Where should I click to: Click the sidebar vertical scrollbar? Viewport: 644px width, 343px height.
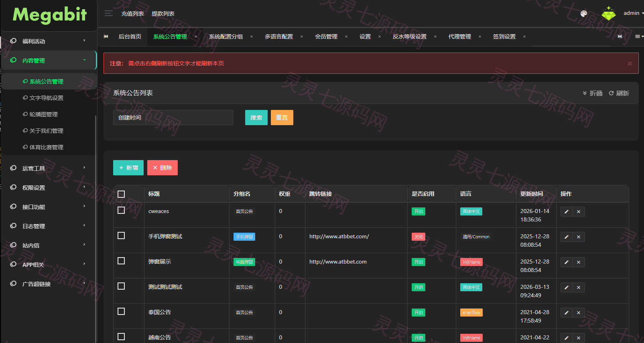point(95,229)
